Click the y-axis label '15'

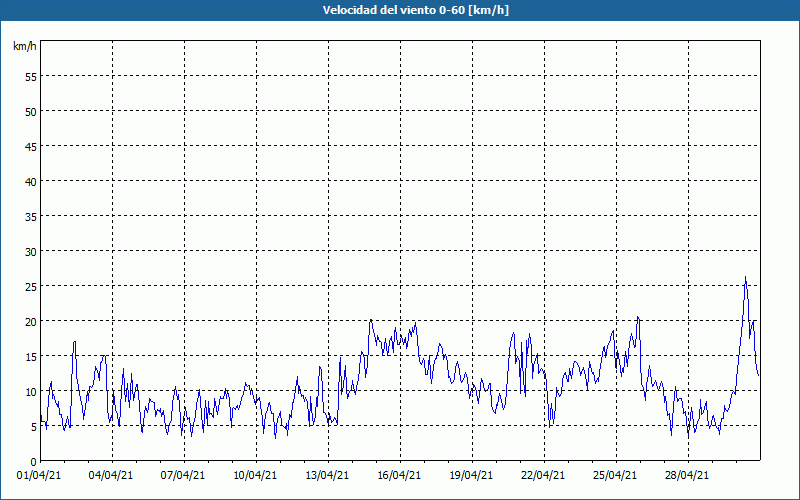click(31, 356)
